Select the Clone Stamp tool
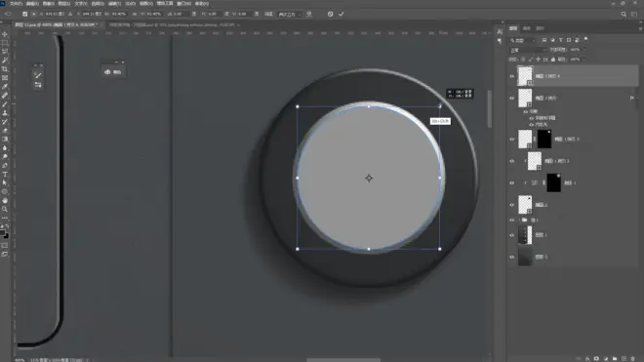This screenshot has width=644, height=362. [x=5, y=113]
